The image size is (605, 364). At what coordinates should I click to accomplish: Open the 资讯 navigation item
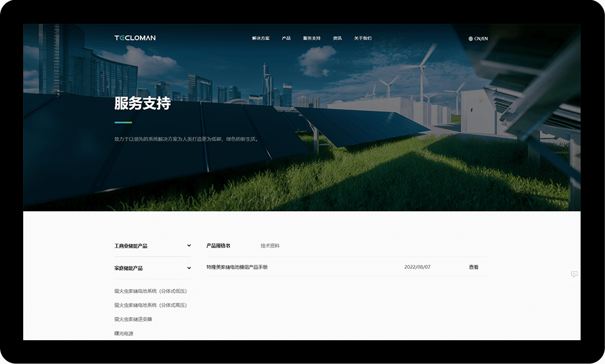[x=337, y=39]
